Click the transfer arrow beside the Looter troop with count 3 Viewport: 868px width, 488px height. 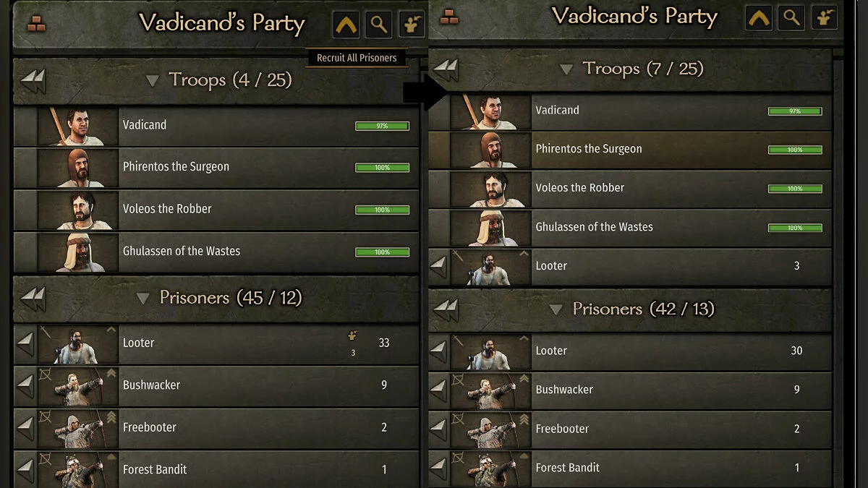438,267
